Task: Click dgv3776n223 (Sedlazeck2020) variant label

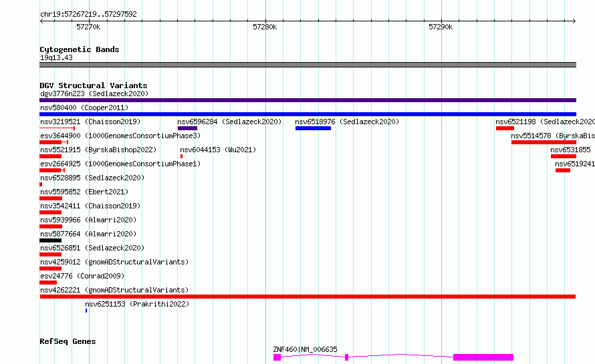Action: tap(94, 94)
